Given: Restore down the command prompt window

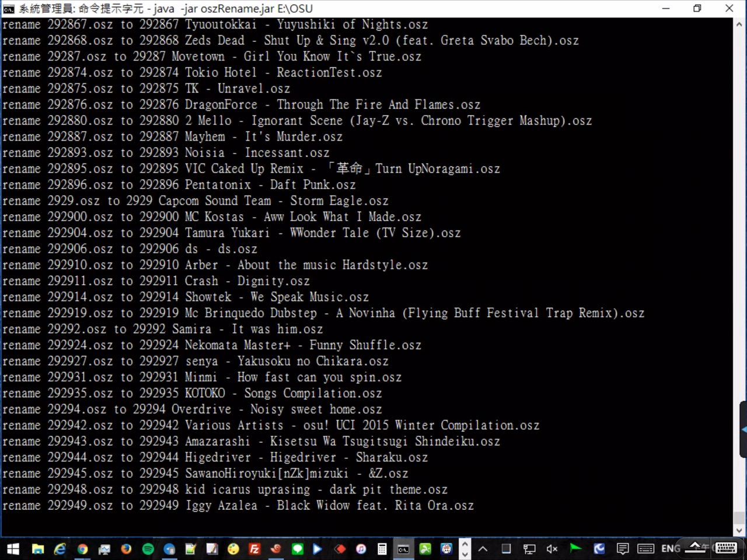Looking at the screenshot, I should coord(697,9).
